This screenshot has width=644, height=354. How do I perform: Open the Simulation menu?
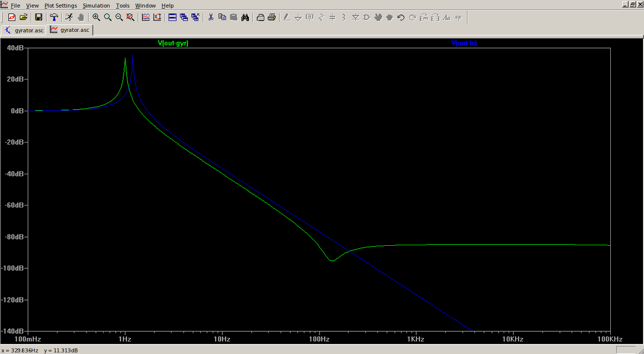[97, 6]
